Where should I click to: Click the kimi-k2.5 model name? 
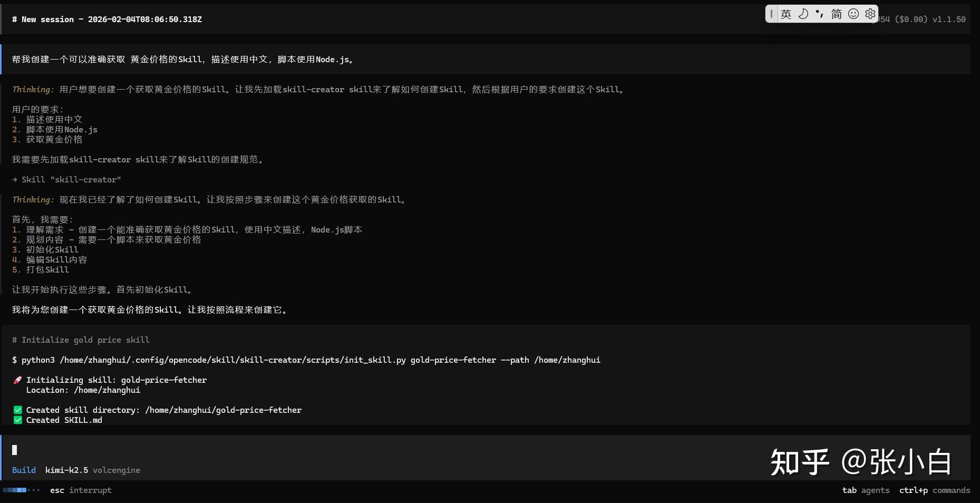[x=66, y=470]
